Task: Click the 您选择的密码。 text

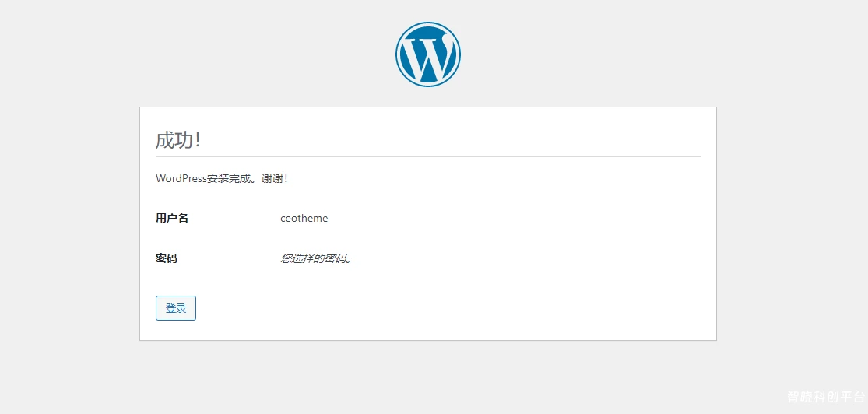Action: pyautogui.click(x=317, y=258)
